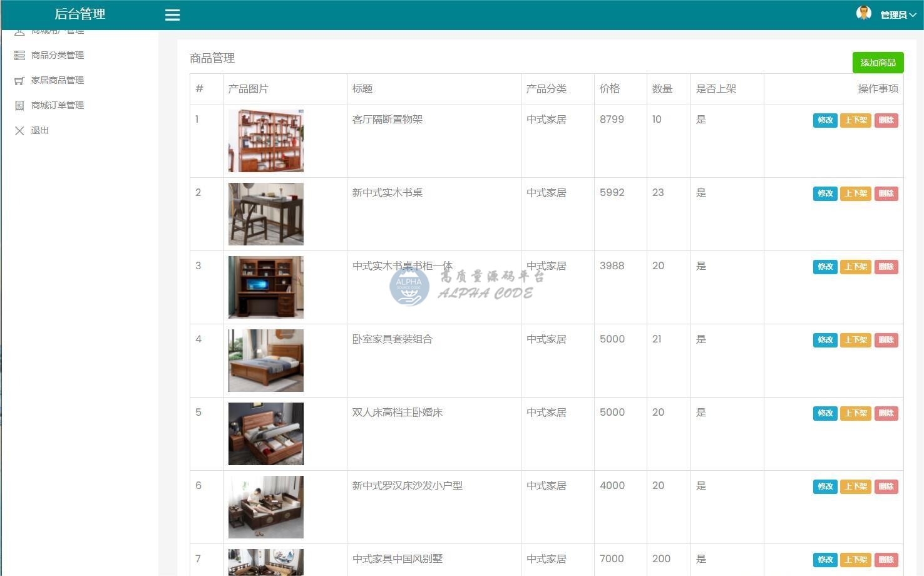The image size is (924, 576).
Task: Toggle 上下架 for 新中式罗汉床沙发小户型
Action: click(x=855, y=486)
